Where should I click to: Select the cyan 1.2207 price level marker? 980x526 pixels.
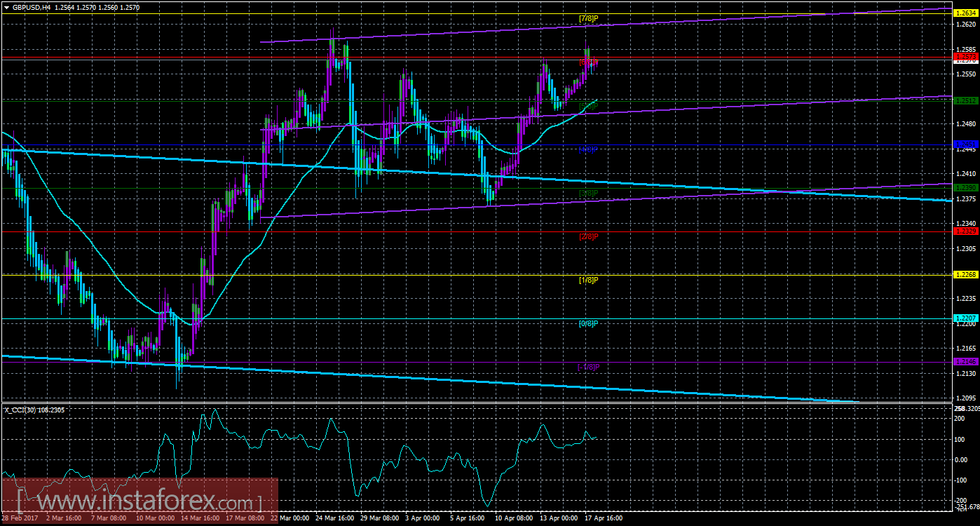(965, 318)
